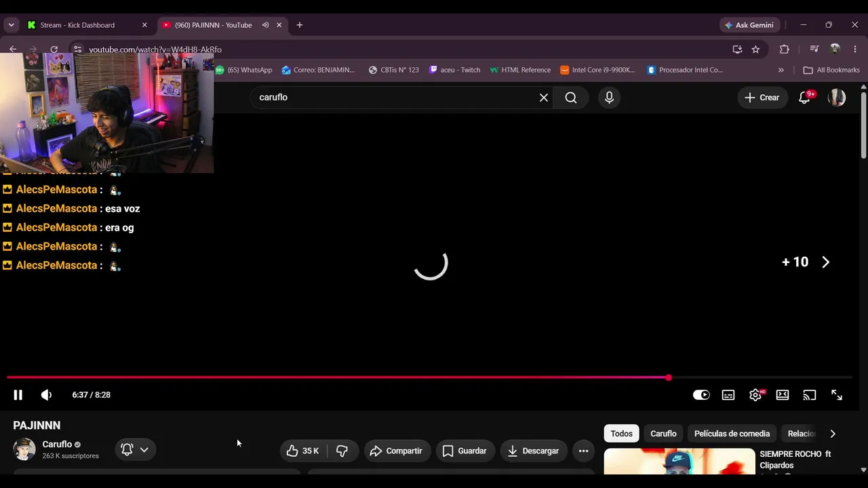The width and height of the screenshot is (868, 488).
Task: Open the player settings gear
Action: [755, 395]
